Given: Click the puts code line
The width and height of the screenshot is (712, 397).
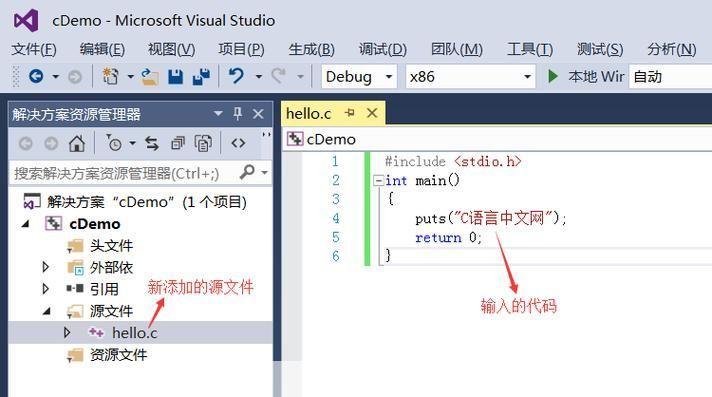Looking at the screenshot, I should coord(490,218).
